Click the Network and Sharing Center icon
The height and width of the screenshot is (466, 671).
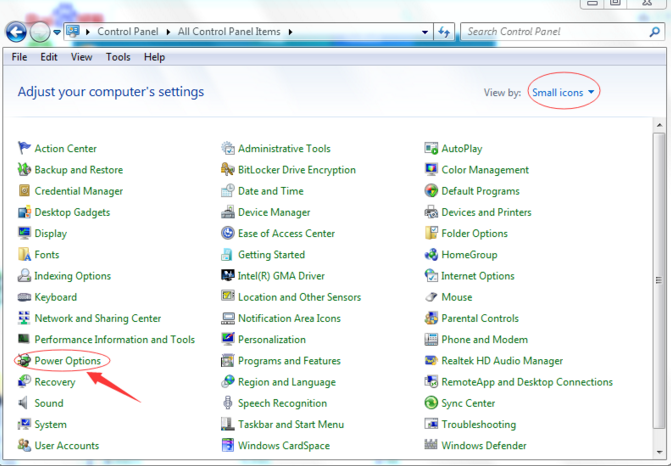[x=24, y=318]
